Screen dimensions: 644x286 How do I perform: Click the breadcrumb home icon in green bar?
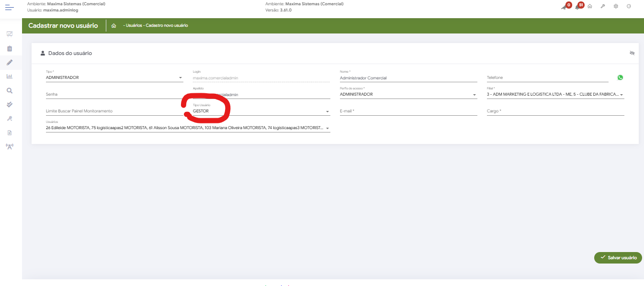113,25
